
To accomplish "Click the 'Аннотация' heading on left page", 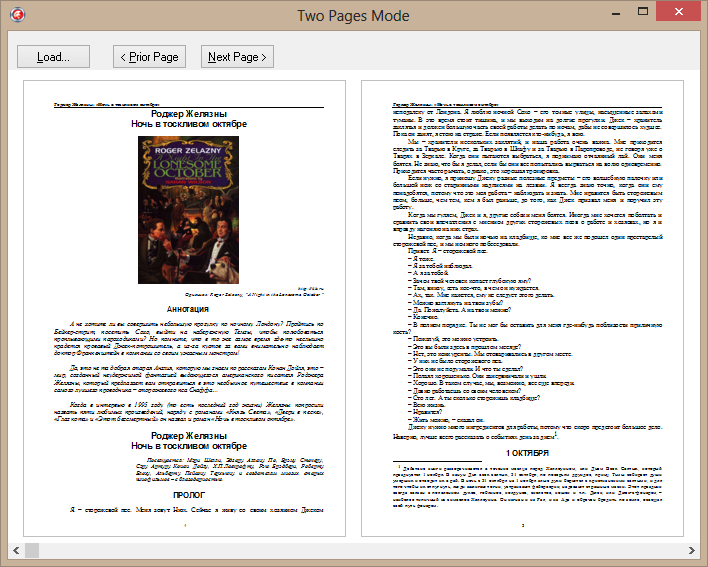I will pos(188,309).
